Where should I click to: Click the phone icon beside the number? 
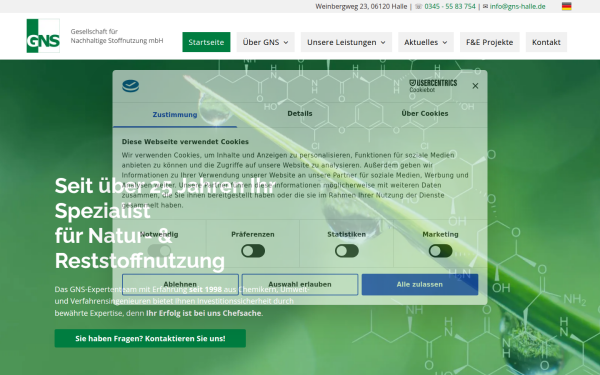point(419,6)
